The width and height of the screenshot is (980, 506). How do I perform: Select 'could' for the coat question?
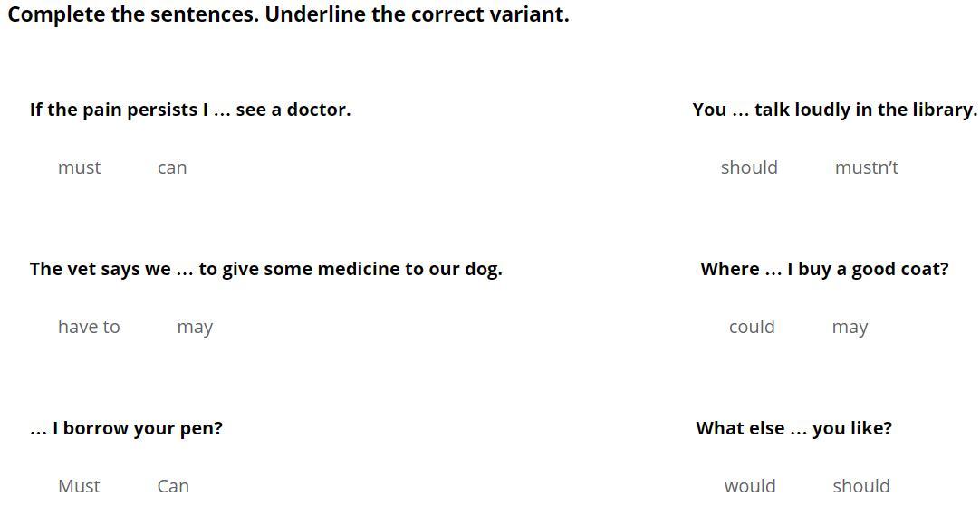tap(752, 327)
